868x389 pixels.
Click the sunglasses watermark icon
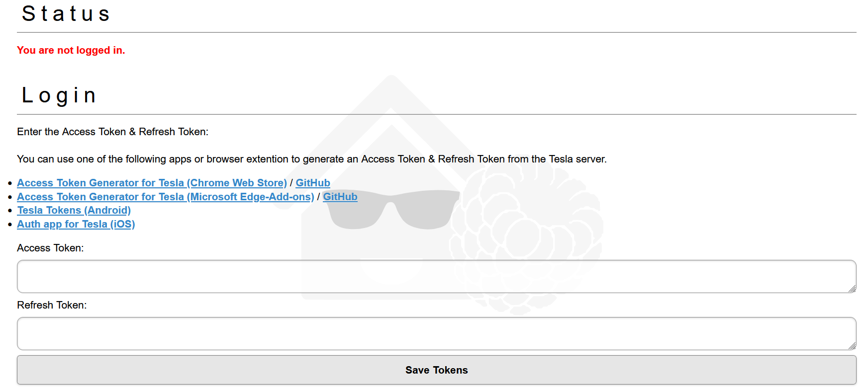[x=393, y=209]
